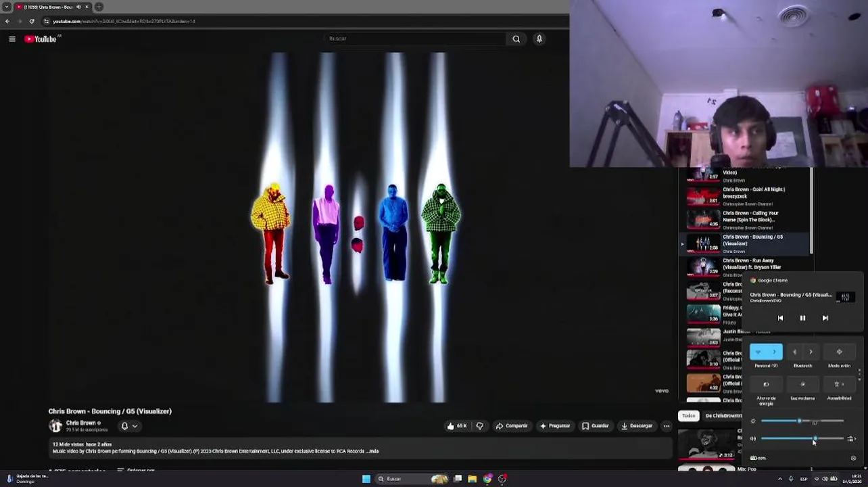
Task: Select the browser address bar URL
Action: coord(124,21)
